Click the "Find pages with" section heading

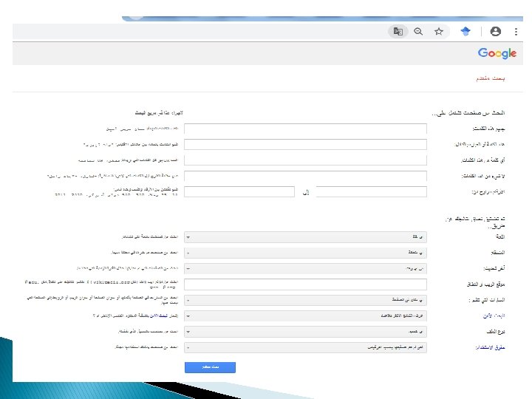tap(468, 112)
